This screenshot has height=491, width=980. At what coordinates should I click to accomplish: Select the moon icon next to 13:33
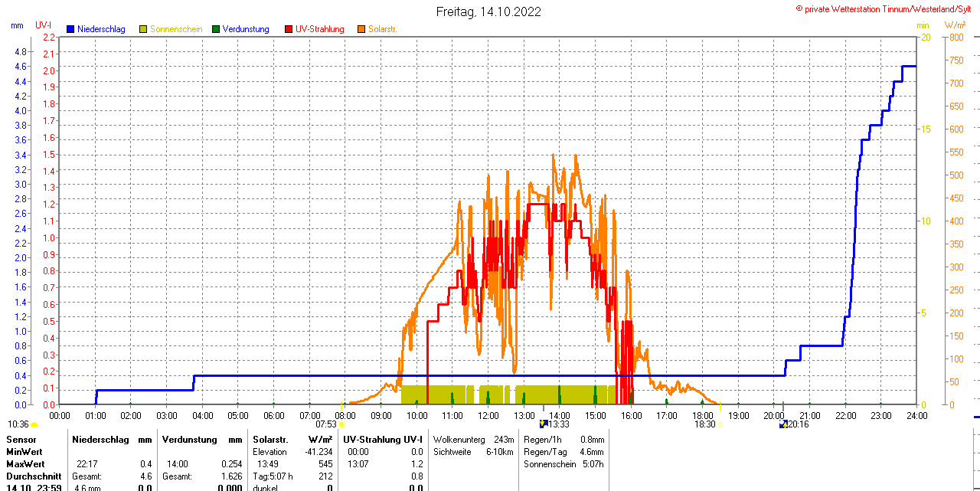(x=544, y=424)
